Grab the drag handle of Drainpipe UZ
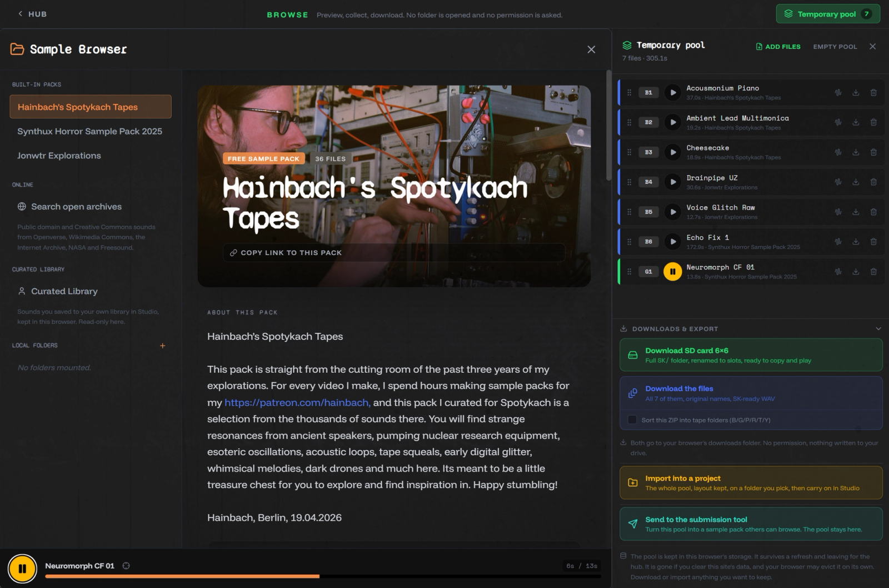 pyautogui.click(x=629, y=182)
